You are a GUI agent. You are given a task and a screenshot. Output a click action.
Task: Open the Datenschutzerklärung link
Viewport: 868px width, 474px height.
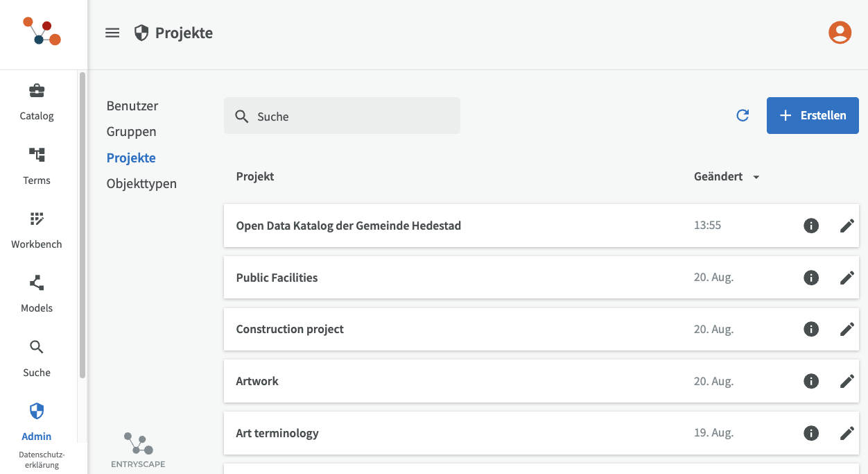(x=42, y=460)
